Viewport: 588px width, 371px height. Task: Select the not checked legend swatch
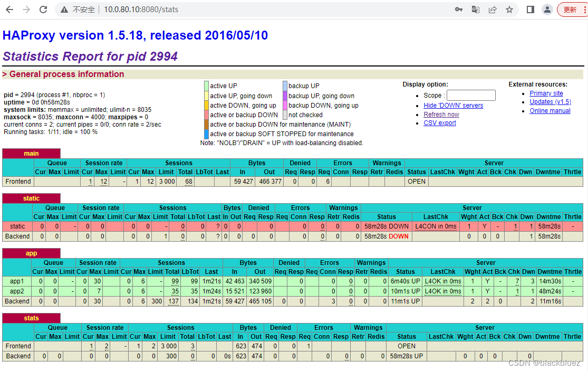click(285, 115)
